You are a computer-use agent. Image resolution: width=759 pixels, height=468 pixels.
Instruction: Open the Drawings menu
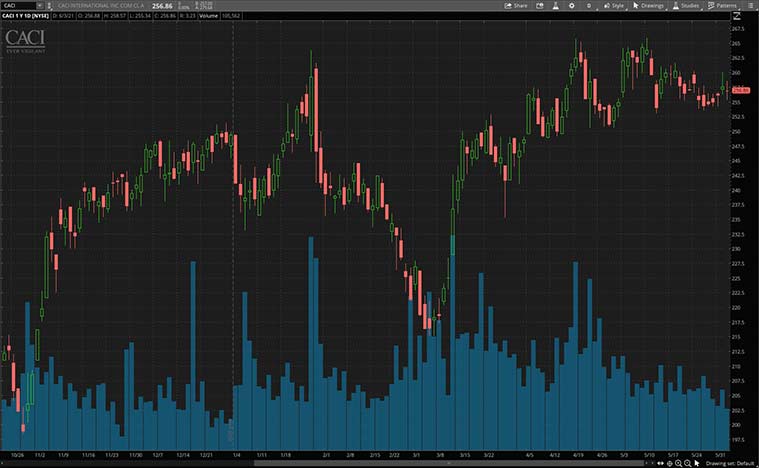[649, 5]
